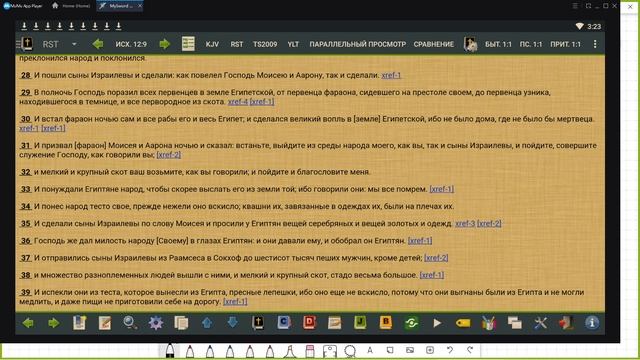Click verse number 36
The image size is (640, 360).
(x=26, y=240)
